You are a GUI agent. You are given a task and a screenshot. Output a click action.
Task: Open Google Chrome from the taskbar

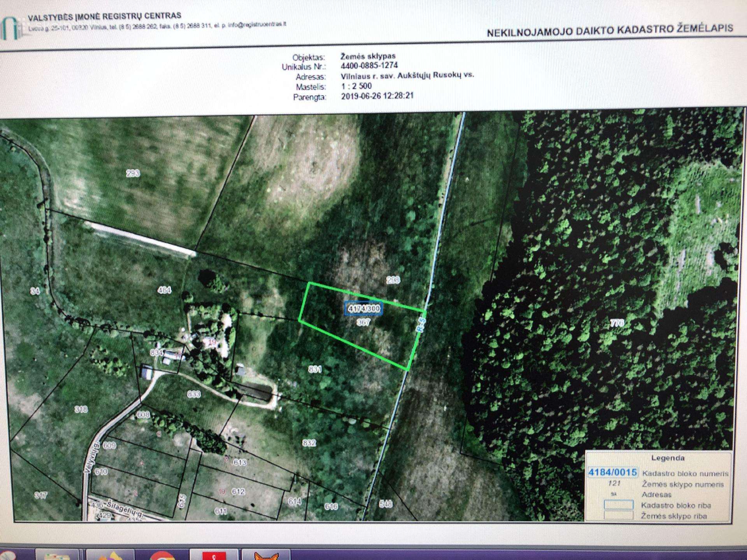(162, 555)
